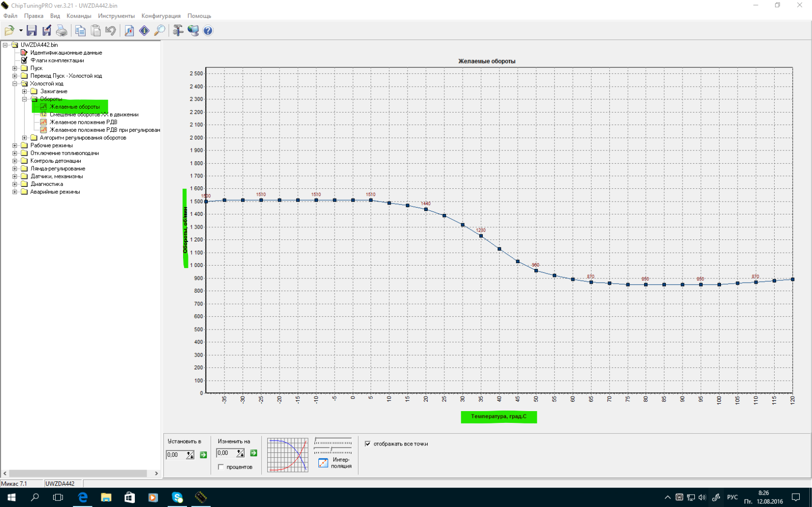
Task: Expand 'Алгоритм регулирования оборотов' folder
Action: point(25,138)
